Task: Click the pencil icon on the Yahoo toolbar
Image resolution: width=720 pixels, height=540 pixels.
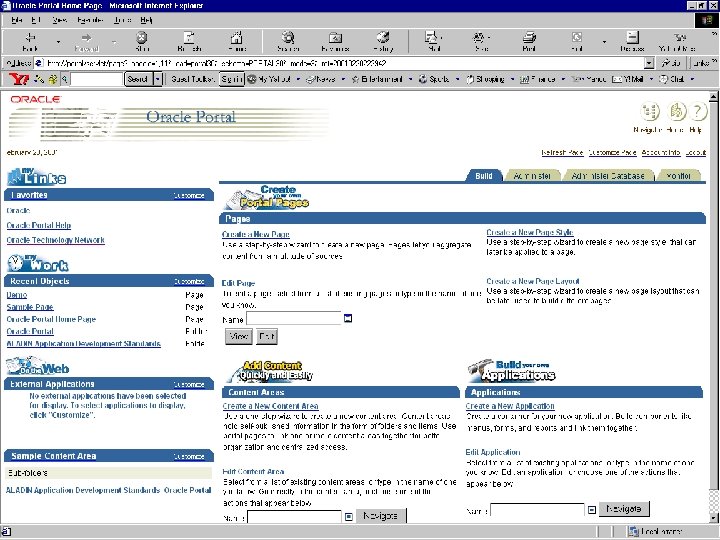Action: [39, 79]
